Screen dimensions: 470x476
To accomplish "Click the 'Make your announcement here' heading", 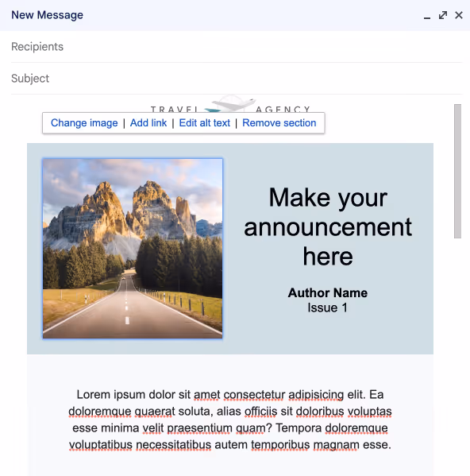I will click(x=328, y=226).
